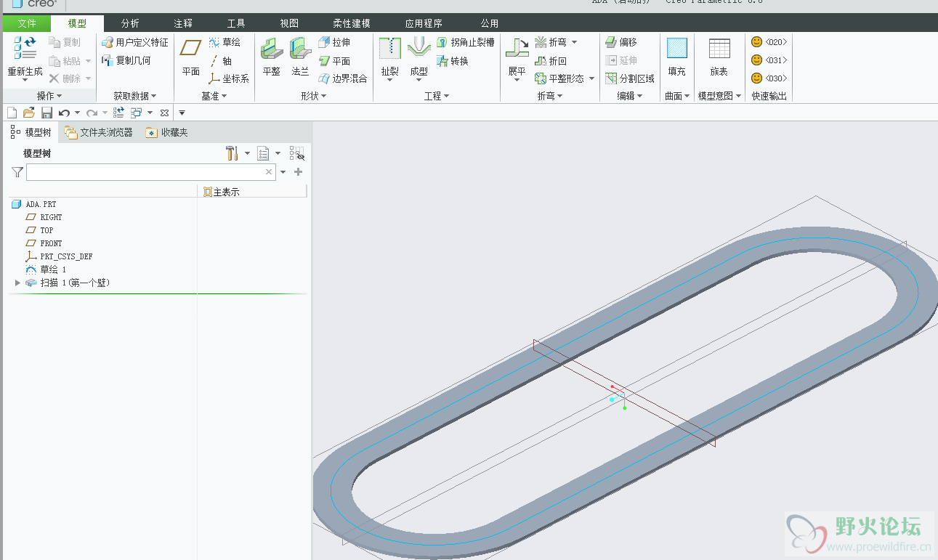Customize the quick access toolbar dropdown
Viewport: 938px width, 560px height.
[x=182, y=113]
